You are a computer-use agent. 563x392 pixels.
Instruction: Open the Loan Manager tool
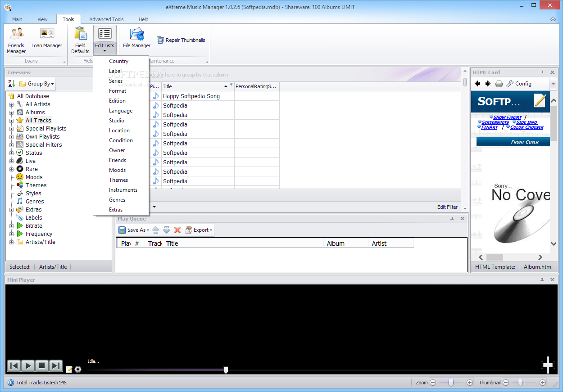pyautogui.click(x=47, y=38)
